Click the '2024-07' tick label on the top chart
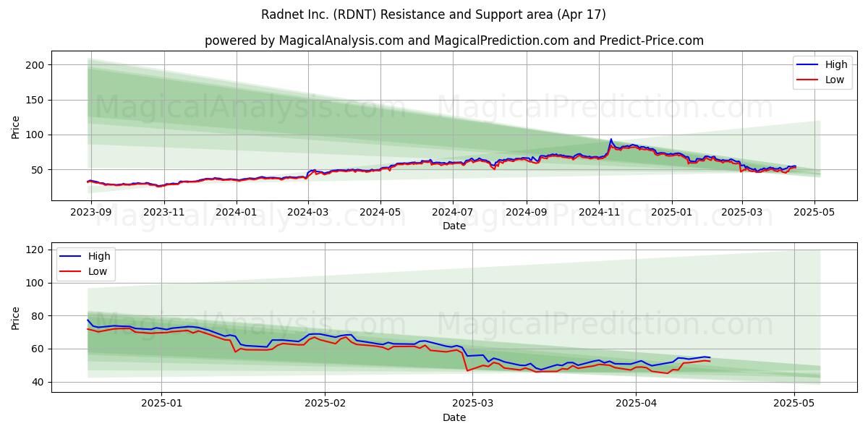 pos(453,211)
